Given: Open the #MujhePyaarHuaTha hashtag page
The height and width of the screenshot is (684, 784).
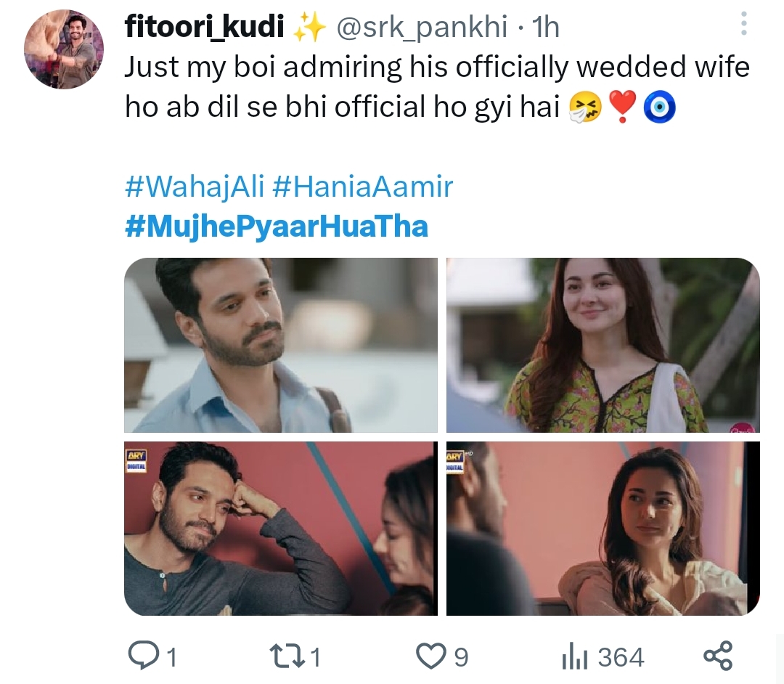Looking at the screenshot, I should (x=277, y=227).
